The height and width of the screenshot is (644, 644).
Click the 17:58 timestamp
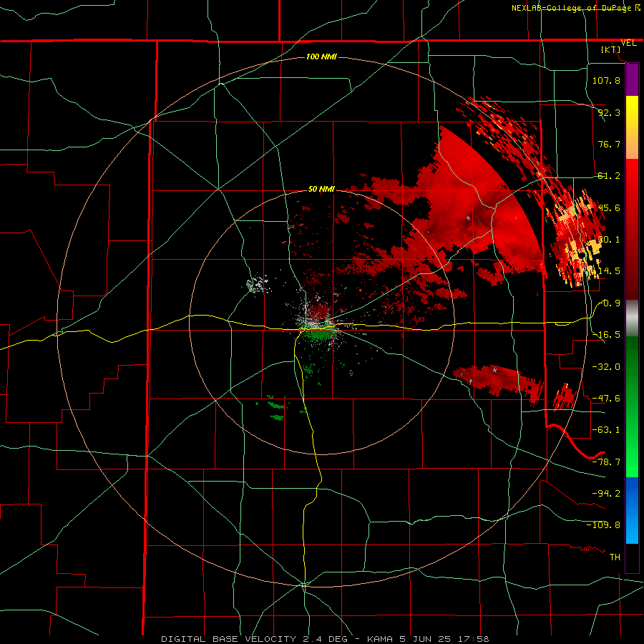pyautogui.click(x=473, y=639)
